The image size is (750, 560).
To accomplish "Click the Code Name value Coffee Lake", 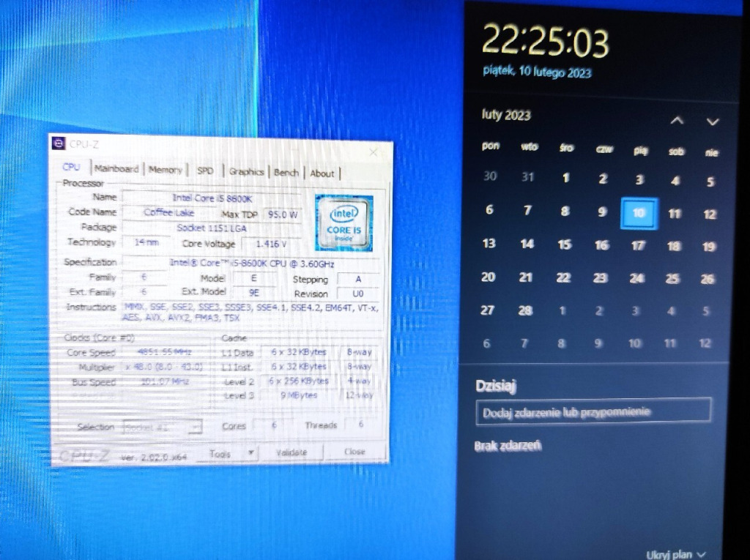I will [x=169, y=212].
